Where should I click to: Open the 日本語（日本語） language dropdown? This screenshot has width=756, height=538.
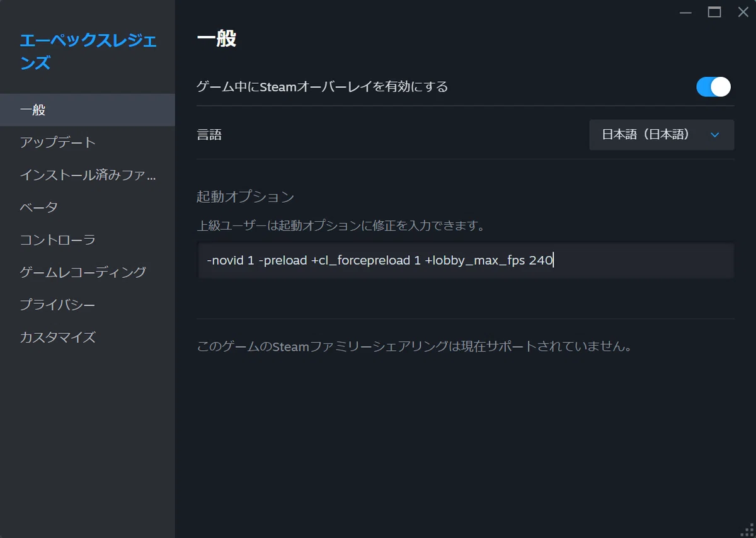click(661, 135)
